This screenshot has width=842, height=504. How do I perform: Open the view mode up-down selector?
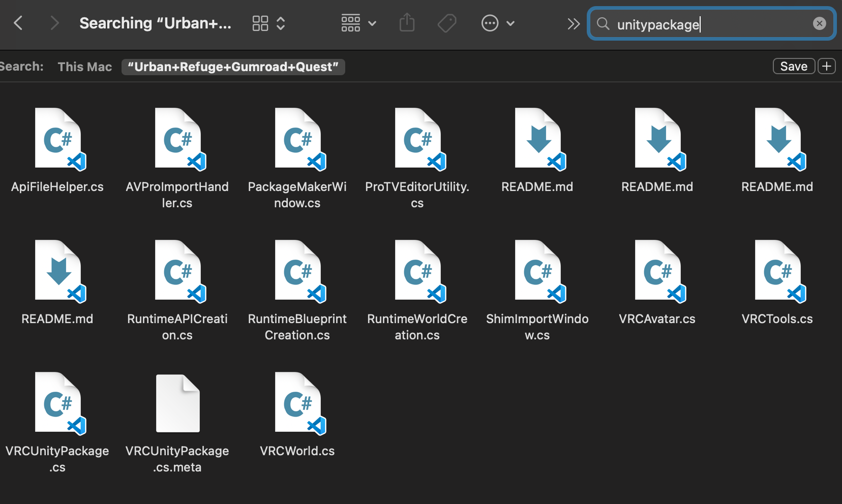click(x=281, y=23)
